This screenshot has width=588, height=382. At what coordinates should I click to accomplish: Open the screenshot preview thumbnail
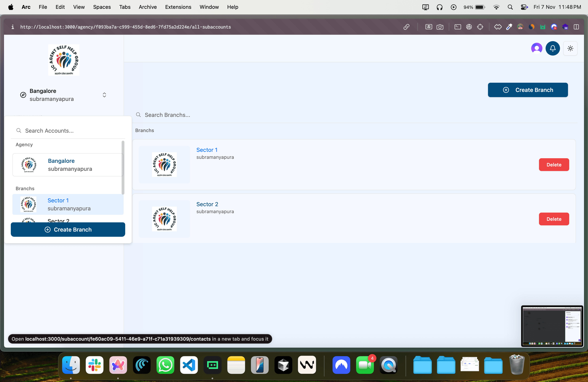click(x=552, y=326)
